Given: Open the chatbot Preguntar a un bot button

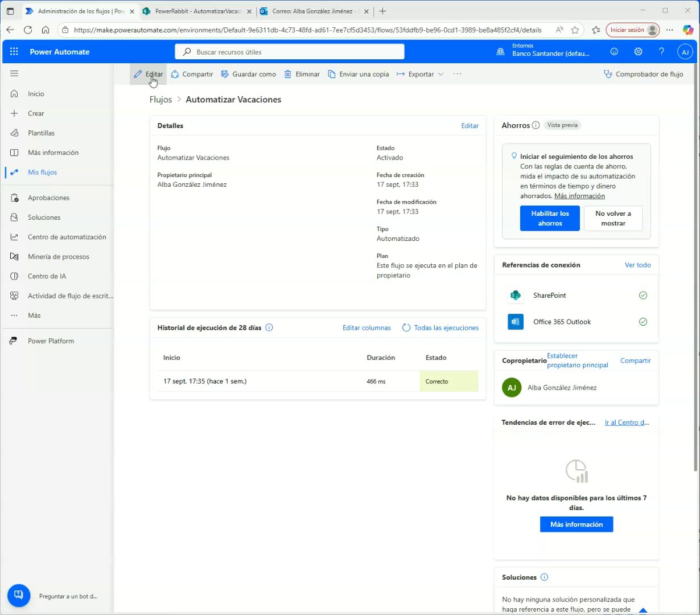Looking at the screenshot, I should [x=19, y=596].
